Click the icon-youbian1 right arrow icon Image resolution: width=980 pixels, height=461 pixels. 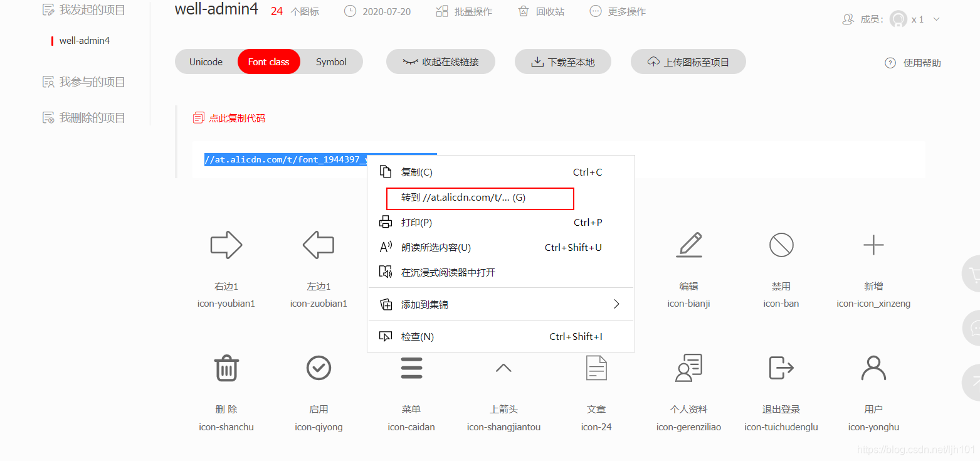226,245
